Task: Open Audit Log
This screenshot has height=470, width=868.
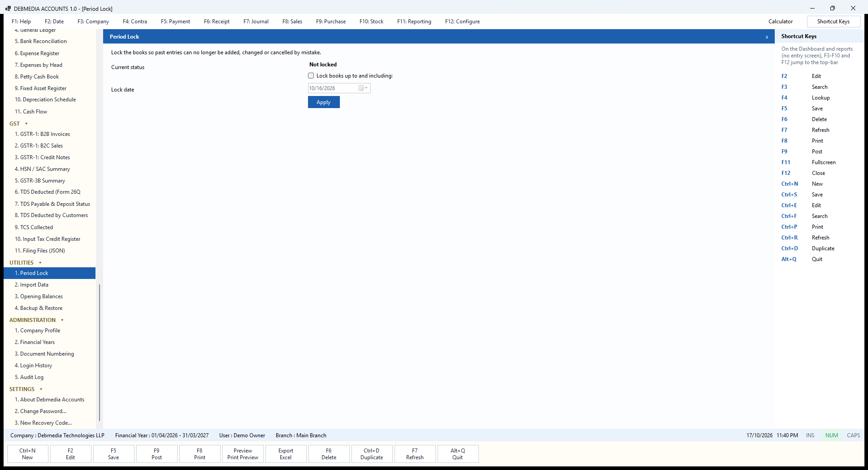Action: (x=49, y=377)
